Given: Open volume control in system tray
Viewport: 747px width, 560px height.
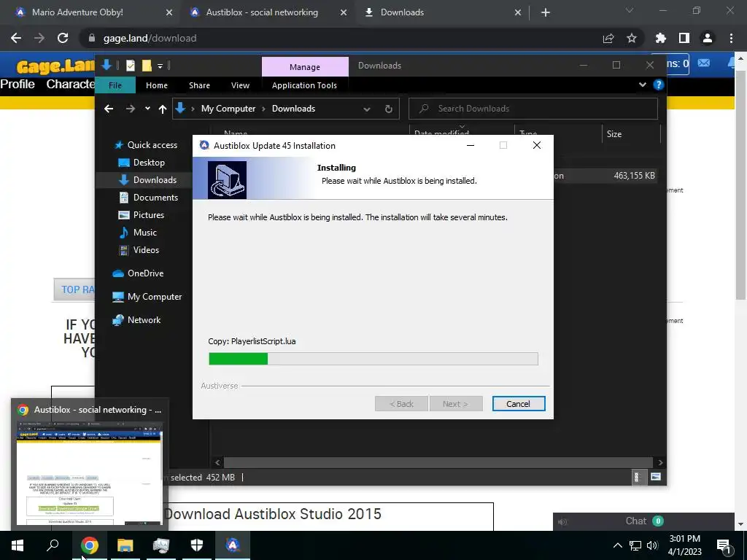Looking at the screenshot, I should pyautogui.click(x=652, y=545).
